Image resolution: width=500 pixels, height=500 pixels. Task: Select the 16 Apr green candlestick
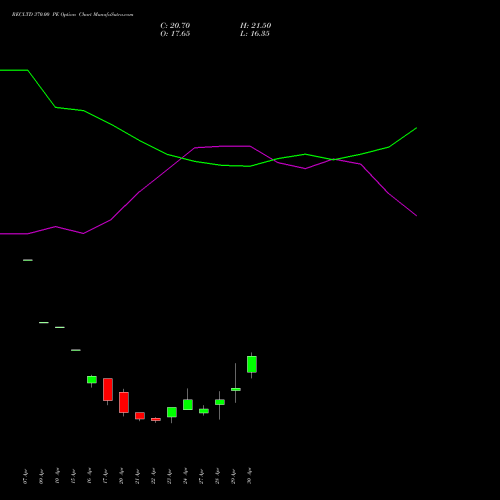point(92,380)
